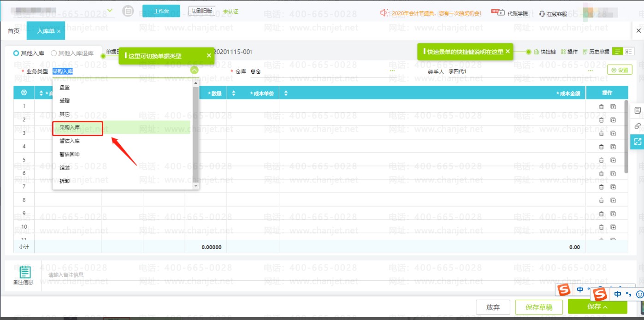
Task: Collapse the 业务类型 dropdown with green chevron
Action: [194, 71]
